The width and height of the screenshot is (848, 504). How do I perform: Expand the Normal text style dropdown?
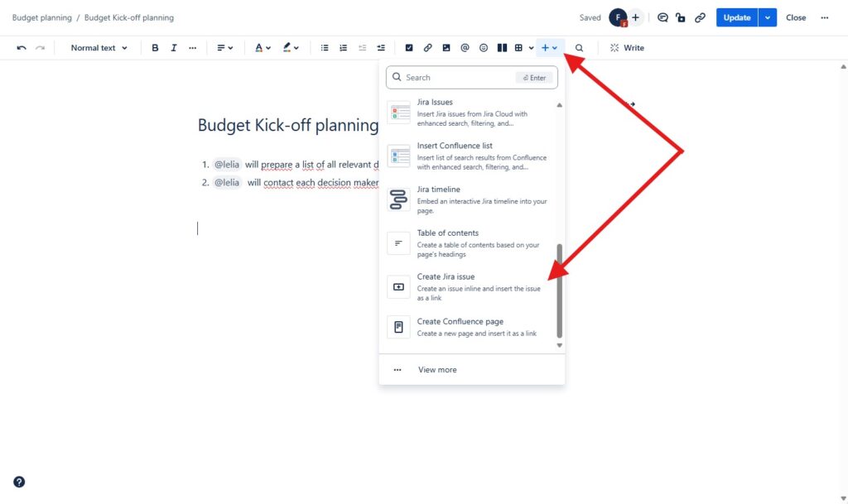tap(97, 47)
